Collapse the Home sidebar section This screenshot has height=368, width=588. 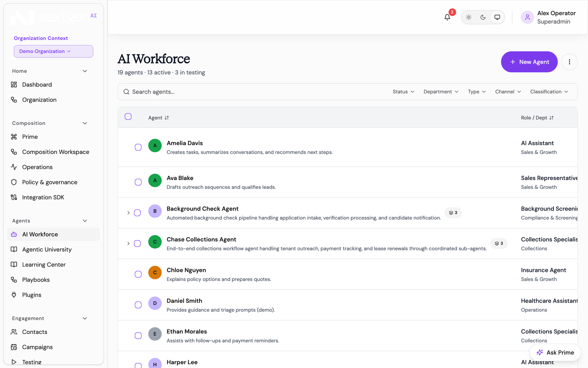click(85, 71)
